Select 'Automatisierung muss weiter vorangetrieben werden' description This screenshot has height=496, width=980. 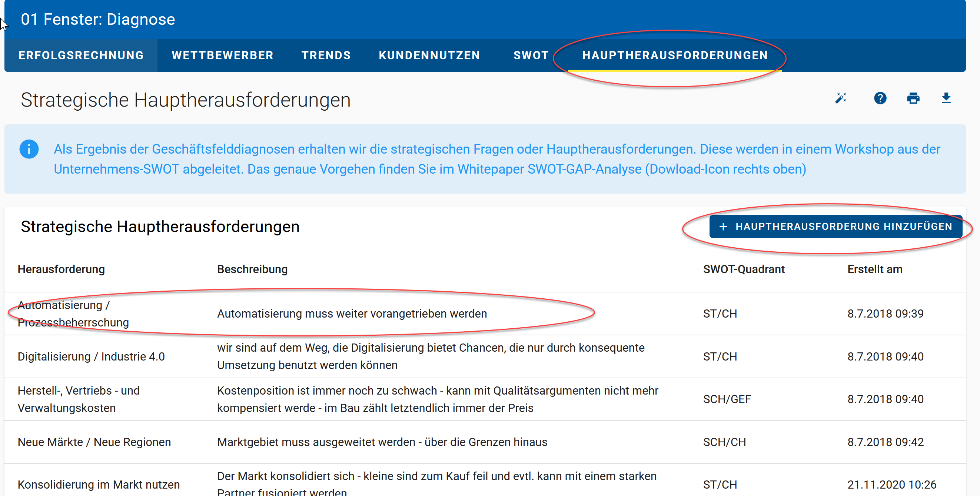[352, 314]
